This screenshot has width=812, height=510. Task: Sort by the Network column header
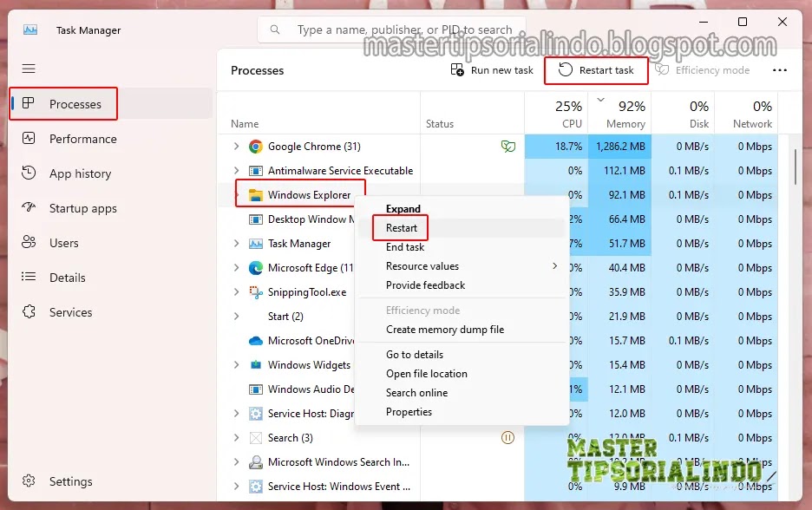coord(746,114)
